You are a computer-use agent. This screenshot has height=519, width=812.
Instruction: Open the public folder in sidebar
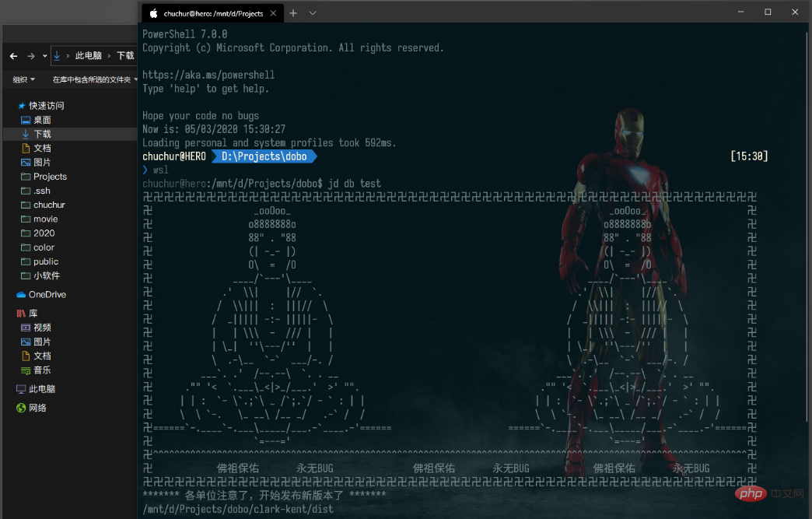(46, 261)
